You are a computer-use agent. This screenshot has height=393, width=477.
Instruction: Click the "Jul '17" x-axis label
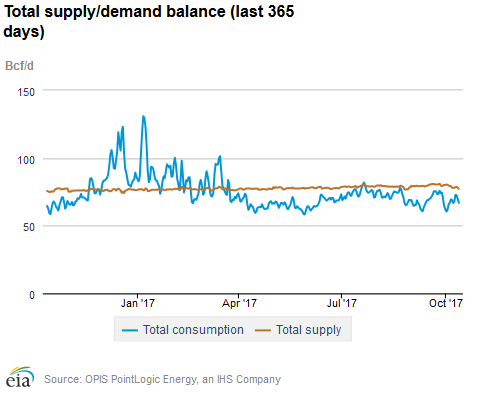pyautogui.click(x=342, y=303)
